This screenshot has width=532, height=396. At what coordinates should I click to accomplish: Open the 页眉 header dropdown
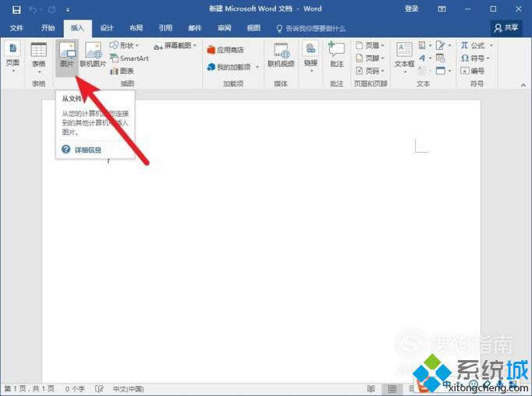(370, 45)
